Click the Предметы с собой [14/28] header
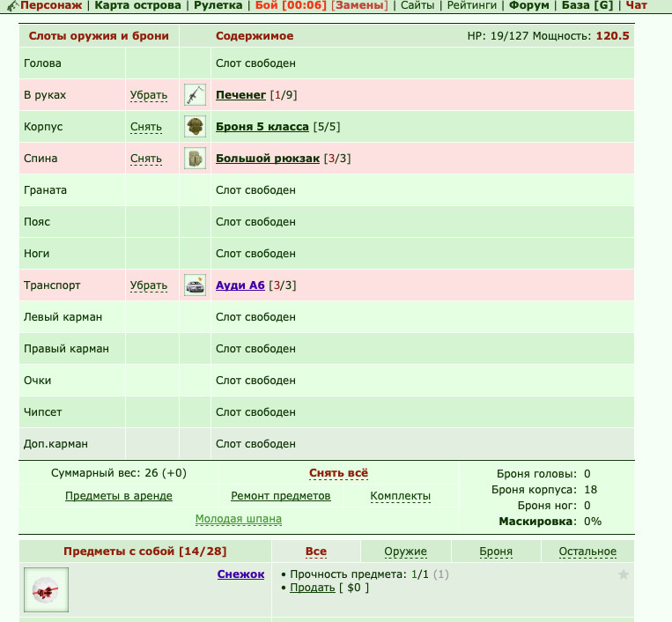Viewport: 672px width, 622px height. [x=144, y=551]
